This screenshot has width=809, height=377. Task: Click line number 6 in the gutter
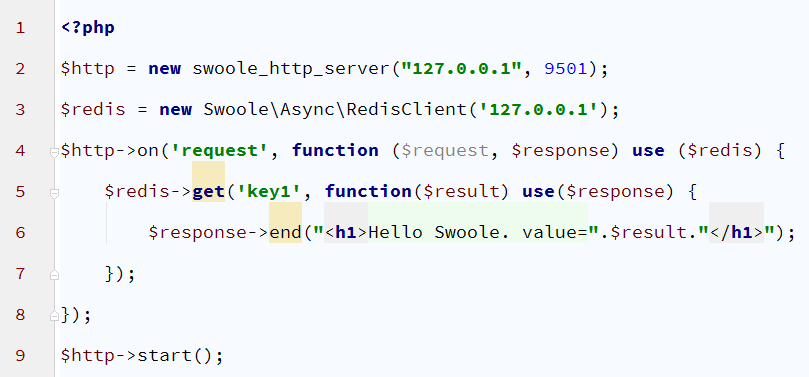(x=20, y=233)
